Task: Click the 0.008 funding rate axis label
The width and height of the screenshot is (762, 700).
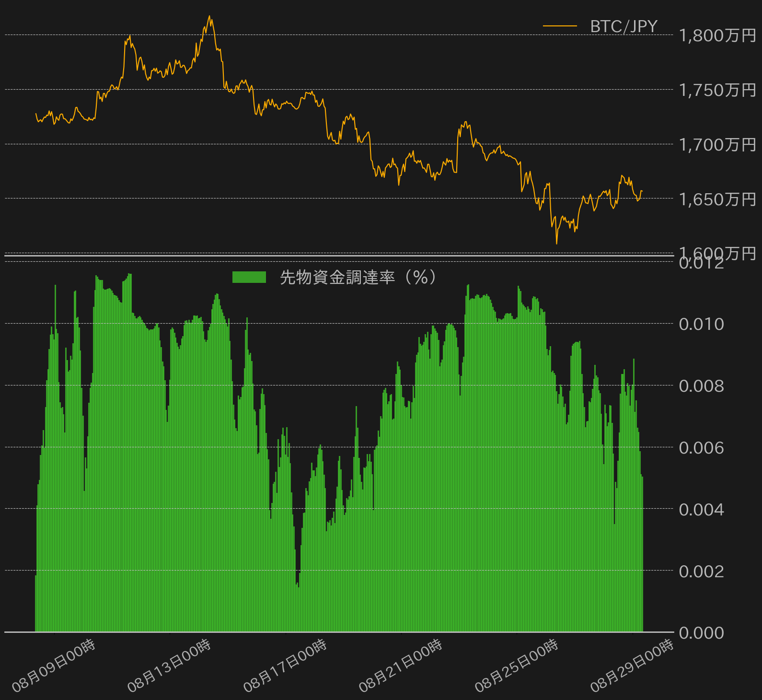Action: click(702, 386)
